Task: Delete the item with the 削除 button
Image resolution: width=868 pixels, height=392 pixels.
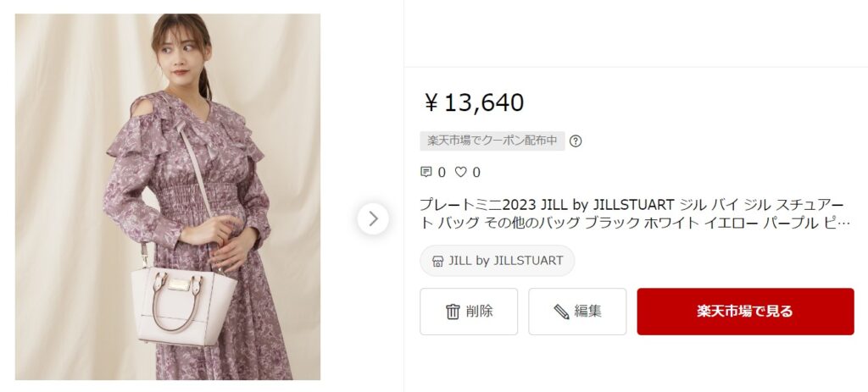Action: point(468,312)
